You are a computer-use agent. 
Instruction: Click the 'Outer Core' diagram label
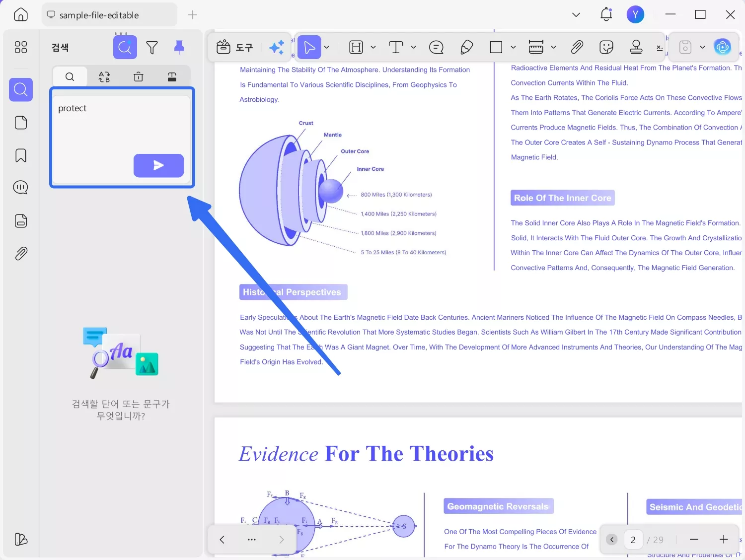point(355,151)
